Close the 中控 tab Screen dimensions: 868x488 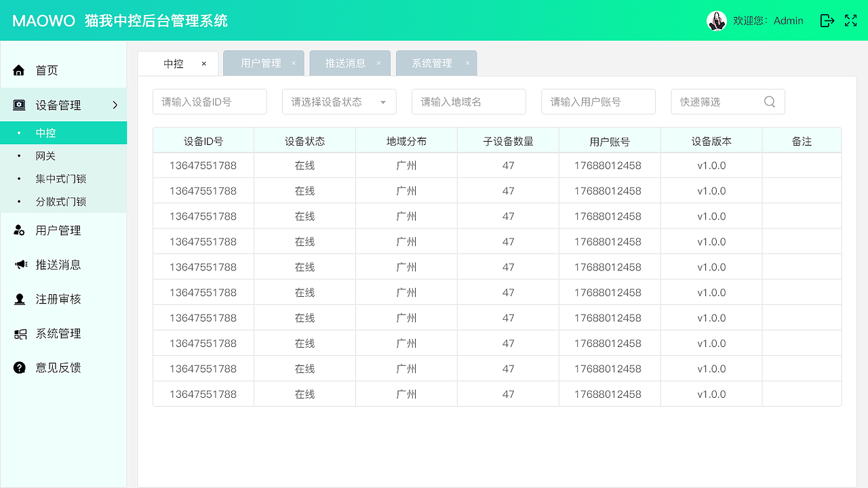[x=203, y=64]
